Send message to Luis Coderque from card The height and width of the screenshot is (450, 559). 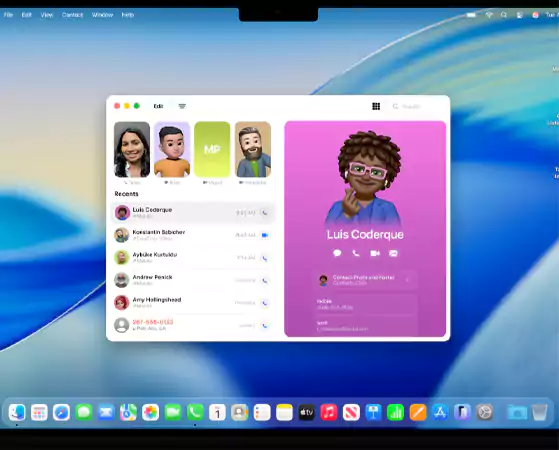coord(337,253)
